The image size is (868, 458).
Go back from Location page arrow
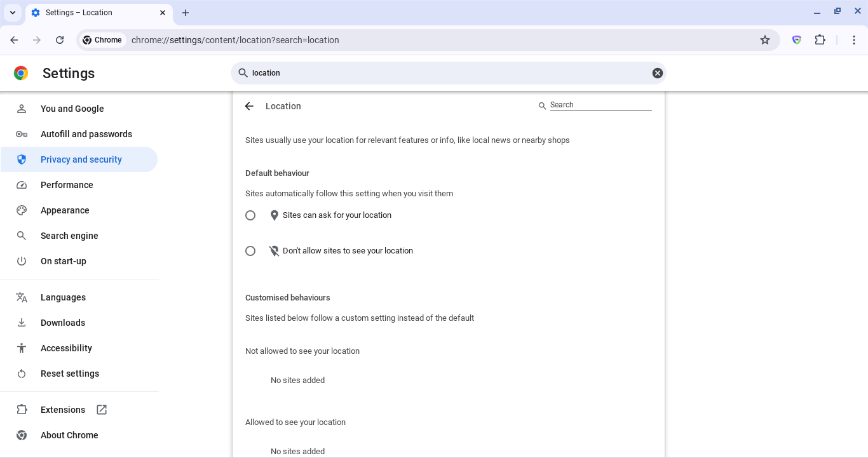point(249,106)
